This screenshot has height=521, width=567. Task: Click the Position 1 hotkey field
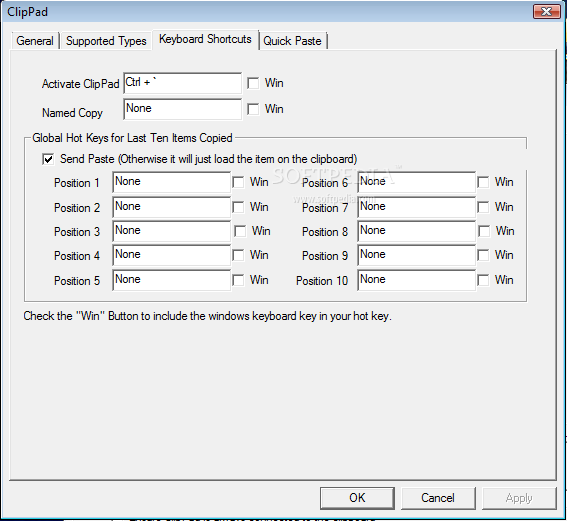coord(171,182)
